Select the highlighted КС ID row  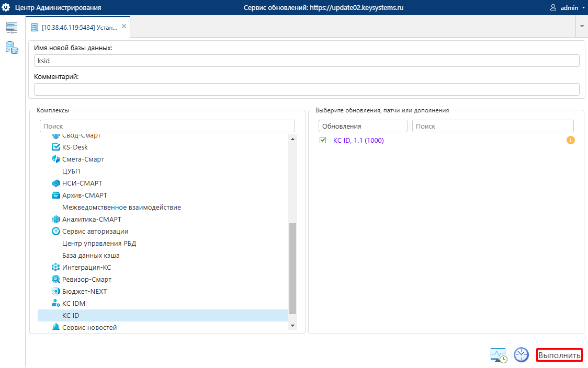point(163,315)
